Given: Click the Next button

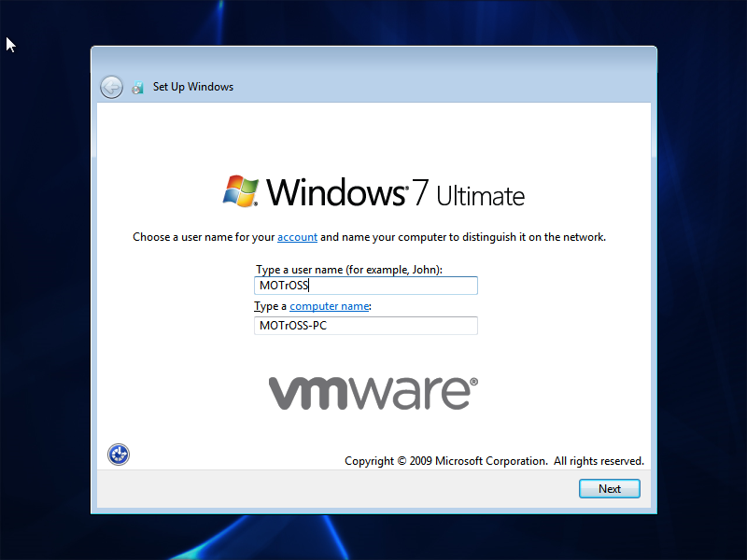Looking at the screenshot, I should [610, 488].
